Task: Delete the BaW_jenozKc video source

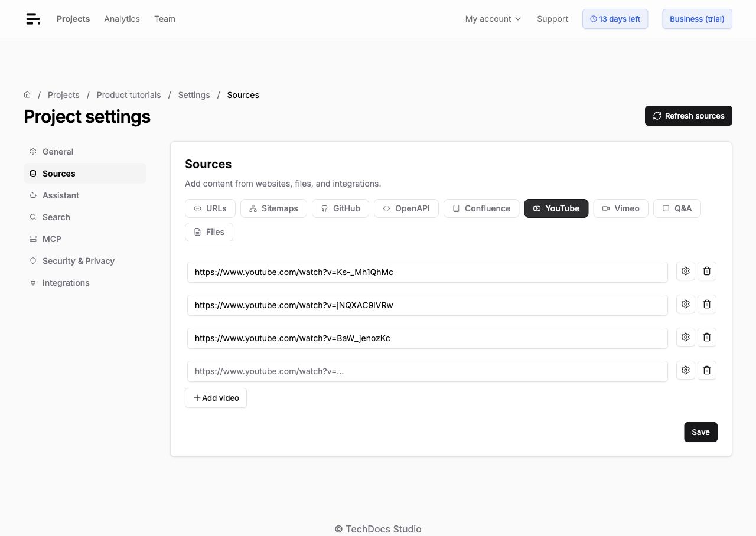Action: click(x=707, y=337)
